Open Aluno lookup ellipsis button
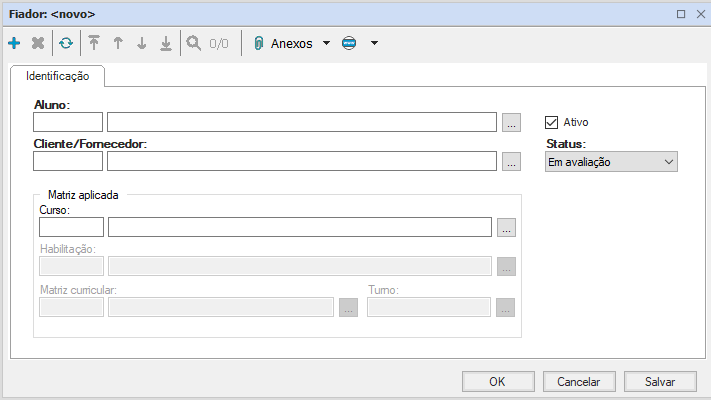 tap(511, 123)
